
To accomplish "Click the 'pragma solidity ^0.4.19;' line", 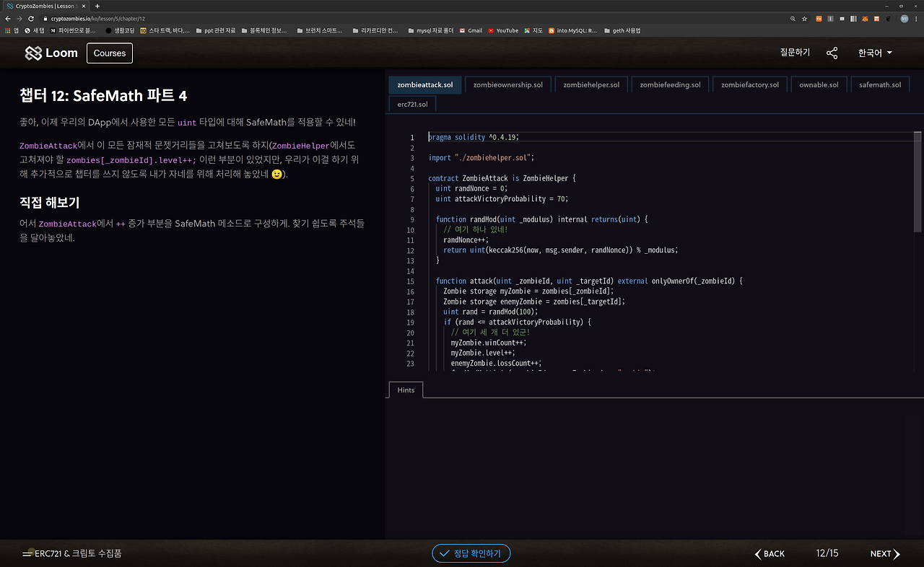I will (474, 137).
